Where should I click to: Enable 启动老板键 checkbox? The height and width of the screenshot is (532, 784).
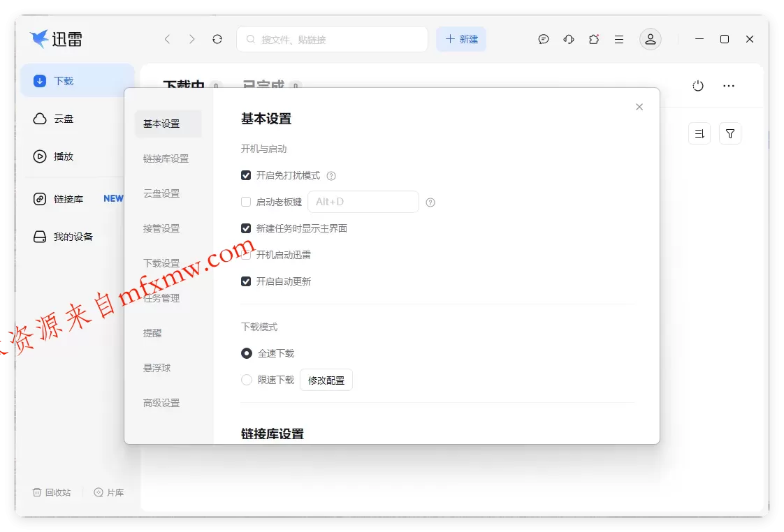pos(245,202)
